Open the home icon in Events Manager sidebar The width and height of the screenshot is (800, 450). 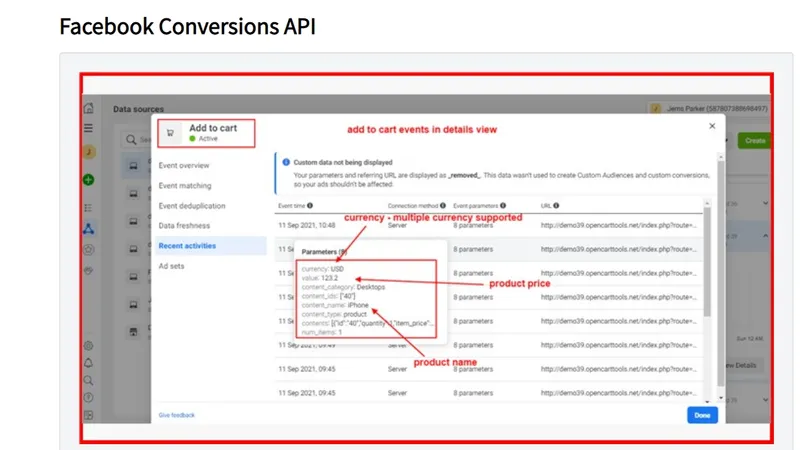click(88, 108)
